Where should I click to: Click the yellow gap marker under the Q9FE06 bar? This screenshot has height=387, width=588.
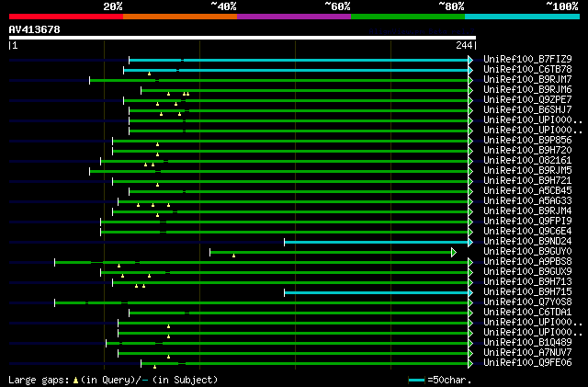[x=155, y=367]
